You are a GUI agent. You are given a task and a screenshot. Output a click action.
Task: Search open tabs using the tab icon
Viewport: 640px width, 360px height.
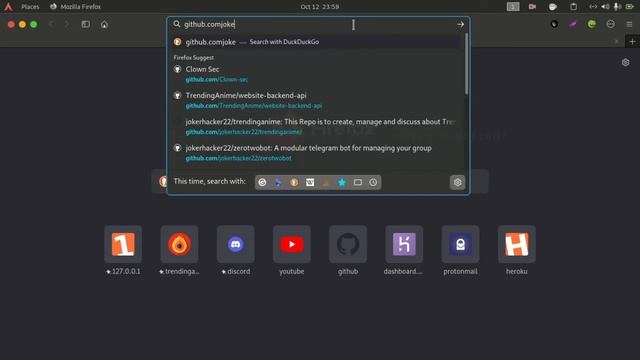[x=358, y=182]
